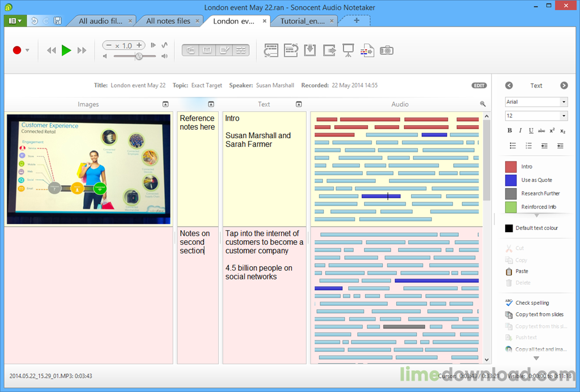580x392 pixels.
Task: Collapse the Images column header arrow
Action: click(165, 104)
